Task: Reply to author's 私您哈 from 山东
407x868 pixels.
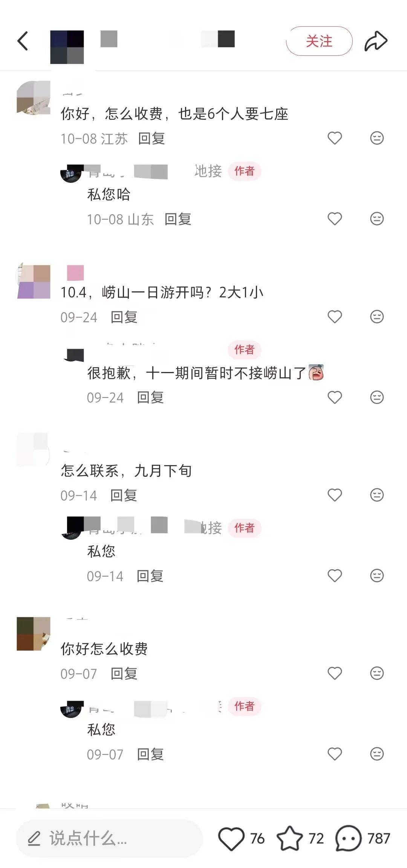Action: 178,219
